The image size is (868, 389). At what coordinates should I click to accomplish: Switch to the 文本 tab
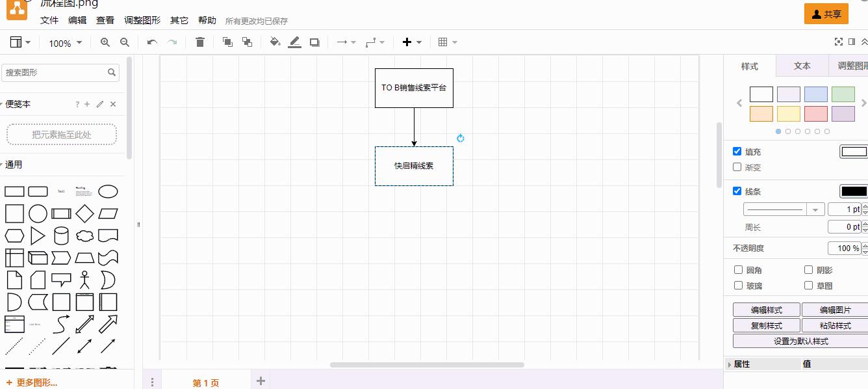(x=802, y=66)
